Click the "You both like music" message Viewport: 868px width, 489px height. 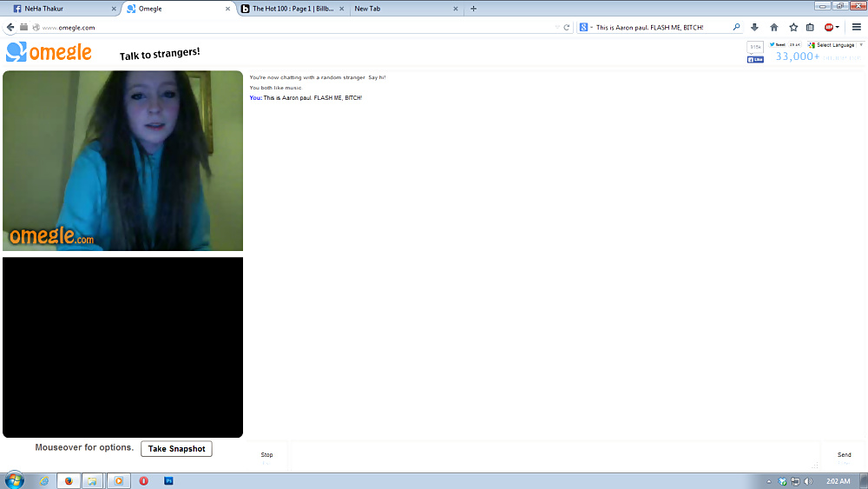(x=276, y=88)
